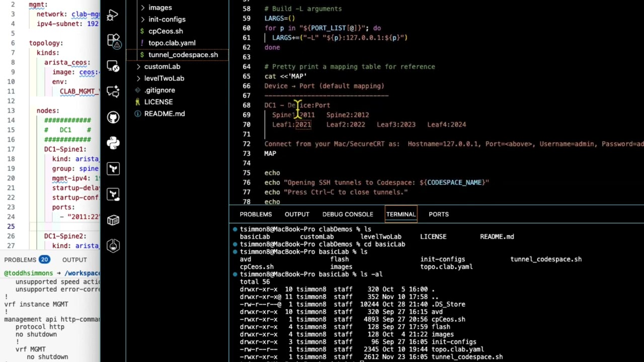
Task: Click 'protocol http' in left terminal
Action: [x=40, y=327]
